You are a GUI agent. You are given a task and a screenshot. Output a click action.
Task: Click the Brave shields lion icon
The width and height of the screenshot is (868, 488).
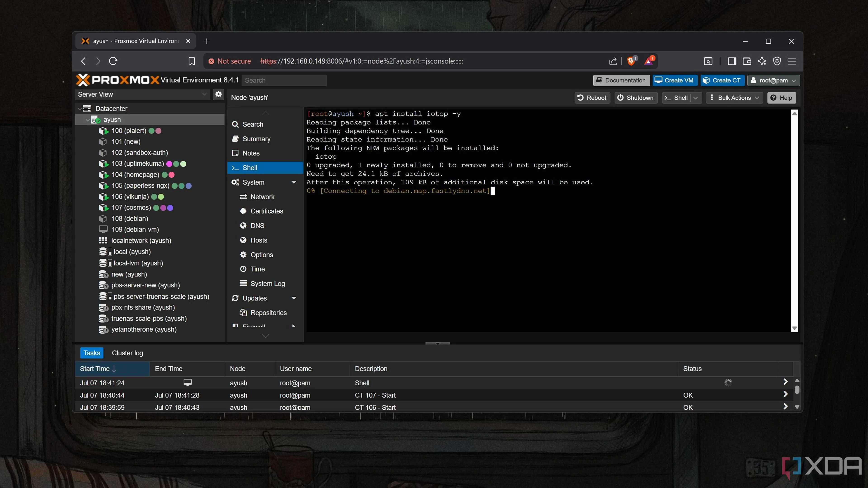coord(631,61)
